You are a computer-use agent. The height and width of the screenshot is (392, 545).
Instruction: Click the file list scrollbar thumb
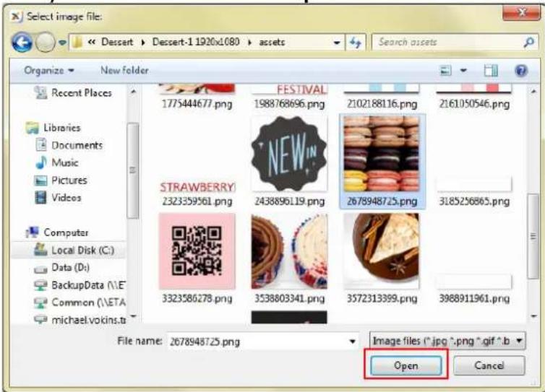533,236
